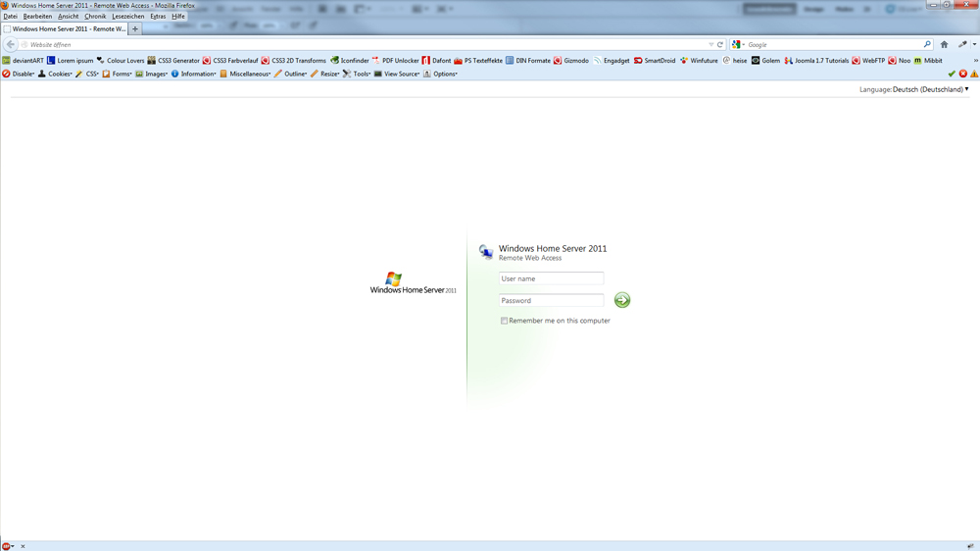This screenshot has width=980, height=551.
Task: Open the Joomla 1.7 Tutorials bookmark
Action: coord(817,61)
